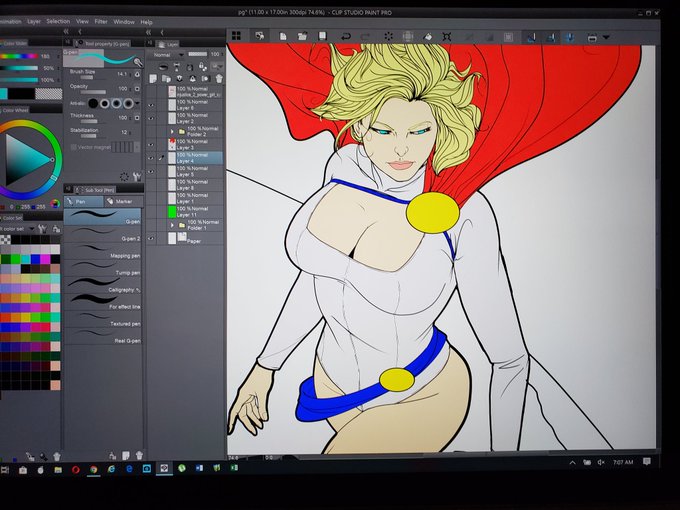Open File Explorer from the taskbar
This screenshot has width=680, height=510.
58,470
